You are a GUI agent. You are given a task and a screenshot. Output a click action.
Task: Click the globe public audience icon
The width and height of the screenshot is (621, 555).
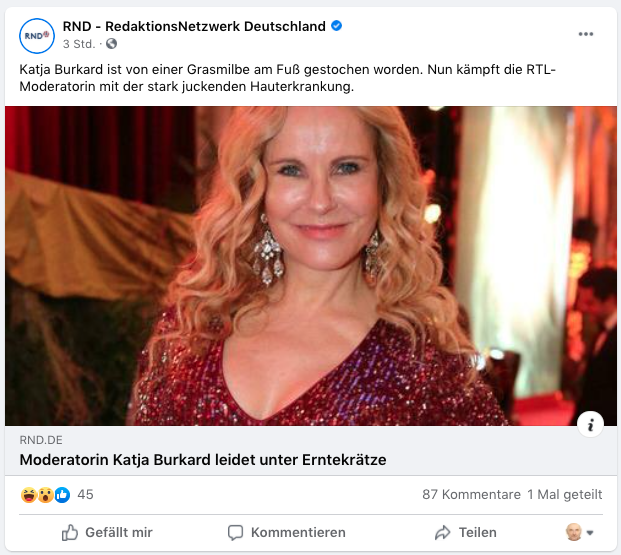tap(111, 44)
